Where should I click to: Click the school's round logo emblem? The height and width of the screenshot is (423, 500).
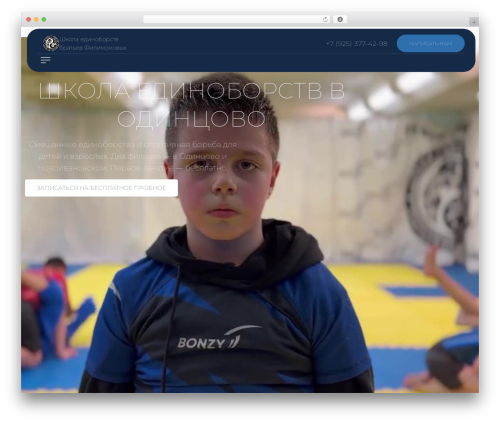pos(51,43)
